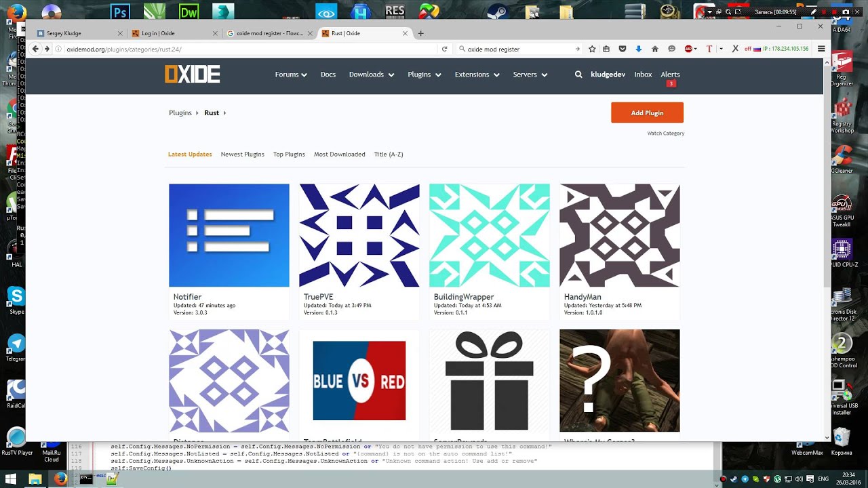Open the BuildingWrapper plugin title link

pyautogui.click(x=464, y=297)
